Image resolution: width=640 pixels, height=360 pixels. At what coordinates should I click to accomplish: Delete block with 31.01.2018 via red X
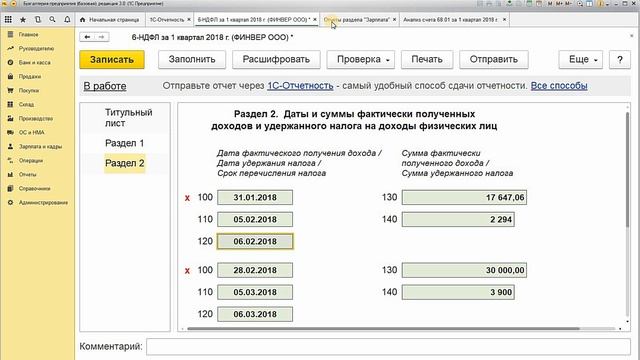click(x=187, y=198)
